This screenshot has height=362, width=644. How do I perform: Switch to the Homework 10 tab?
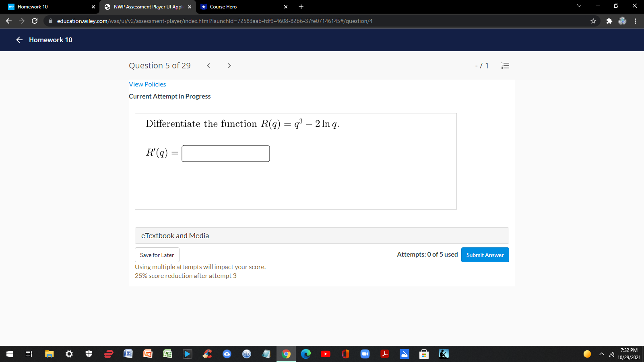(44, 6)
